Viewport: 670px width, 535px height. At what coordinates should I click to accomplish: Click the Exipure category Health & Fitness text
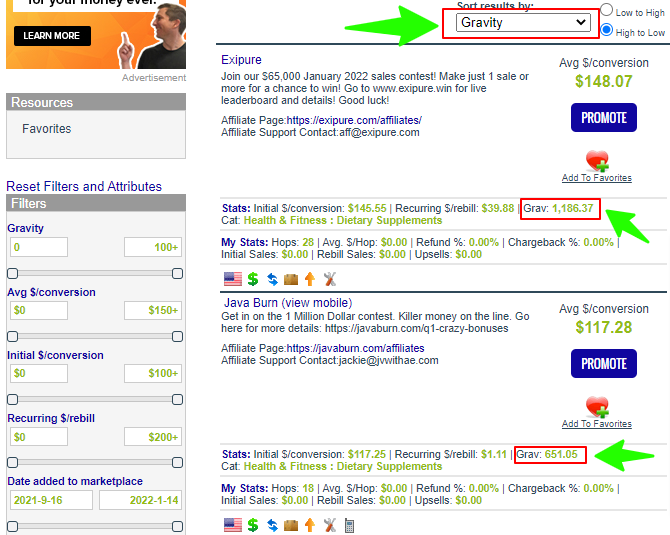click(x=343, y=220)
